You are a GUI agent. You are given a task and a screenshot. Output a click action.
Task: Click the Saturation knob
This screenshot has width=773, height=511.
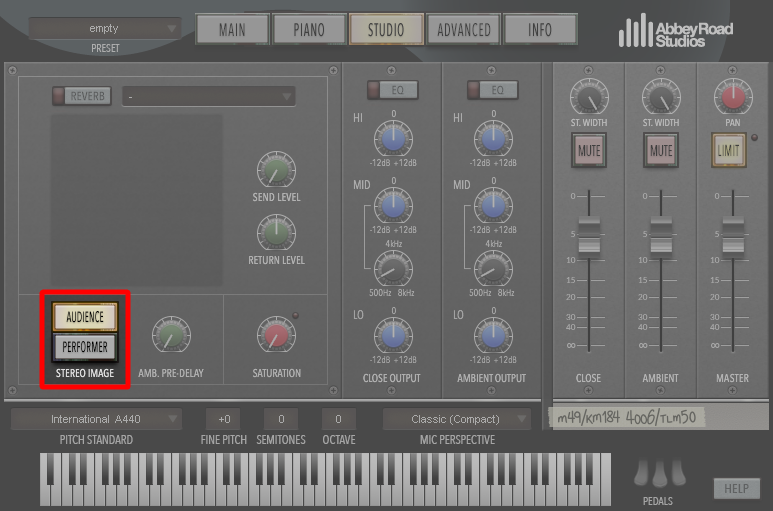click(x=276, y=335)
